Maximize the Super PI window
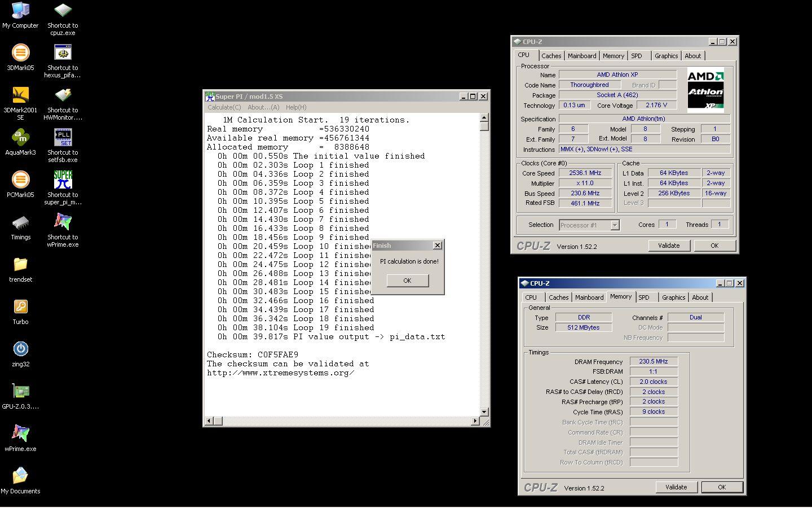This screenshot has height=508, width=812. coord(473,97)
